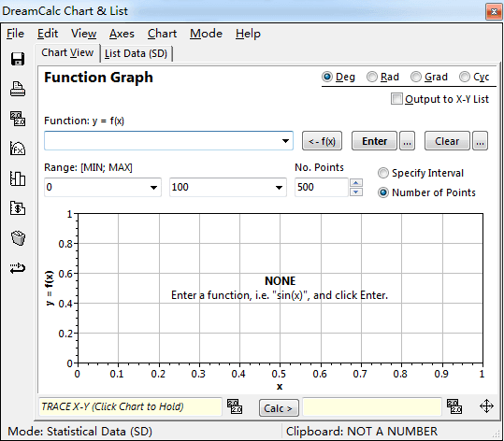Click the Calc result field

pyautogui.click(x=372, y=406)
